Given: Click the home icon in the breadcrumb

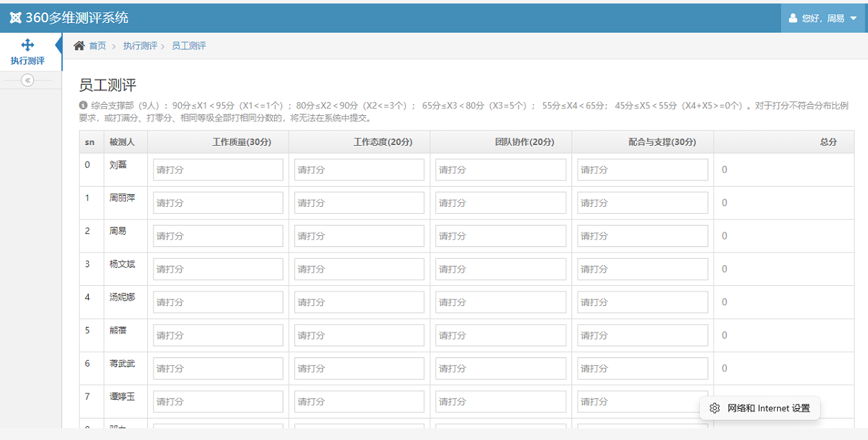Looking at the screenshot, I should pos(79,46).
